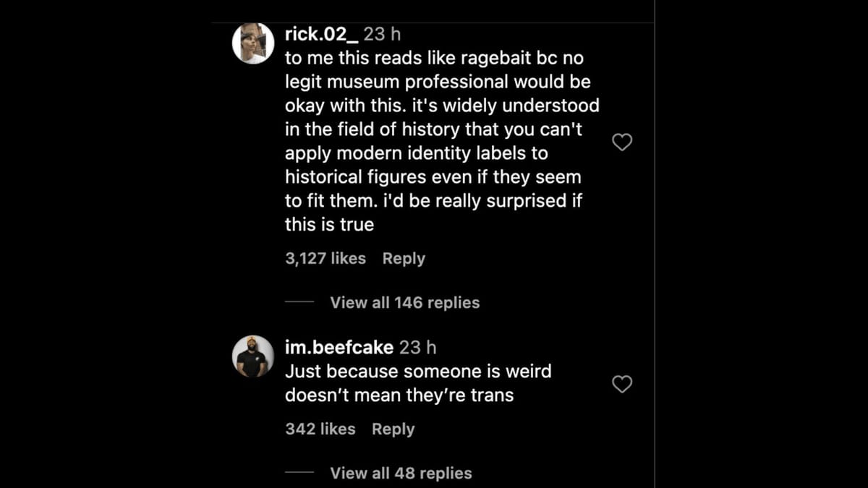
Task: Open the 3,127 likes list
Action: click(325, 258)
